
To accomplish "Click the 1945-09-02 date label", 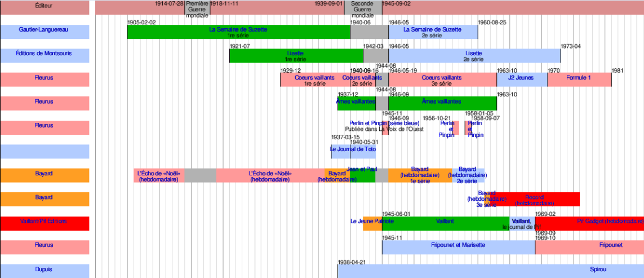I will 396,3.
